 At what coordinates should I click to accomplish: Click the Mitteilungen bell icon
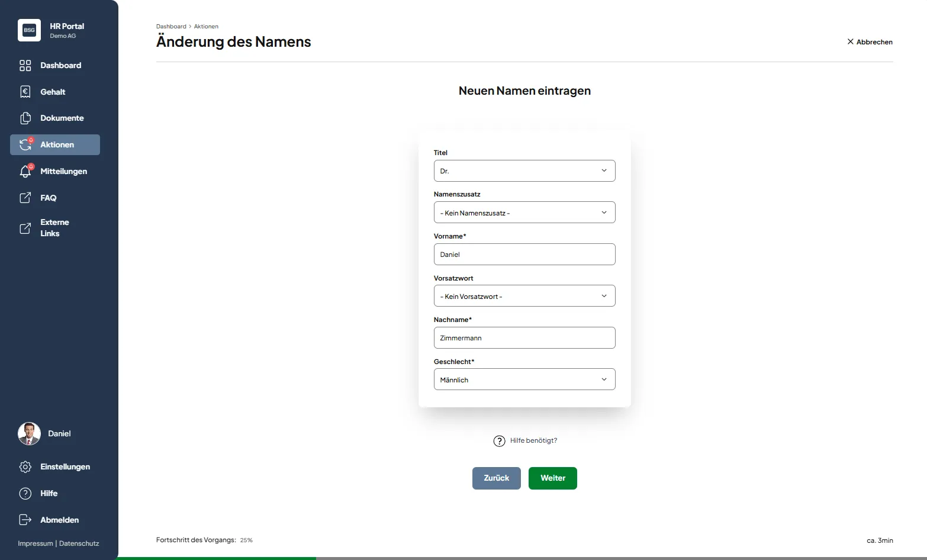(25, 172)
